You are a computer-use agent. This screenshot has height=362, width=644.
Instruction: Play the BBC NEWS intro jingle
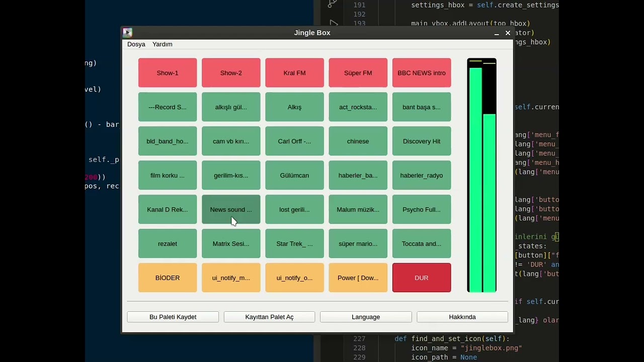pyautogui.click(x=422, y=73)
